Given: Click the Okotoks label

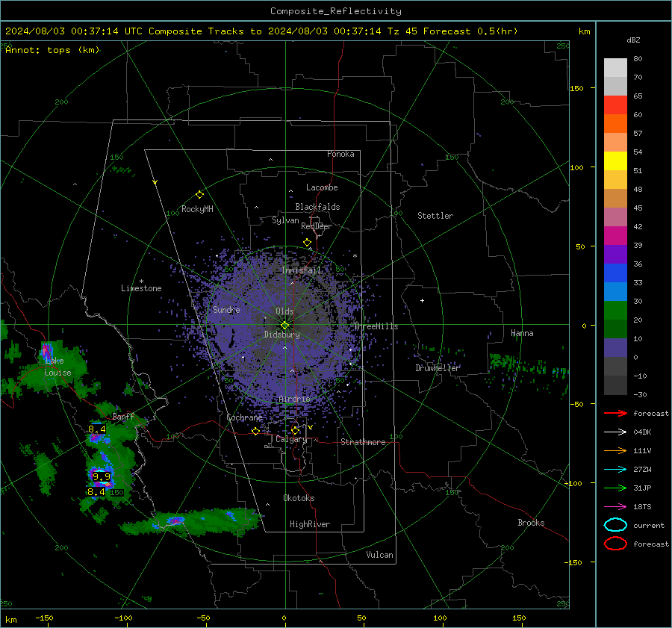Looking at the screenshot, I should 299,498.
